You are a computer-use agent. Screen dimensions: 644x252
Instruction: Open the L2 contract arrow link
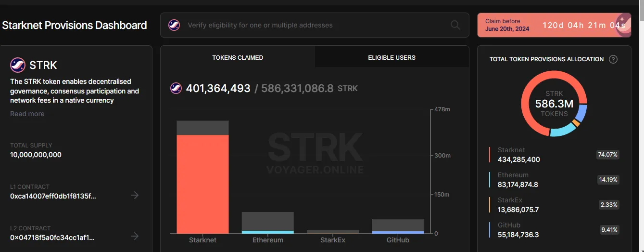coord(135,236)
